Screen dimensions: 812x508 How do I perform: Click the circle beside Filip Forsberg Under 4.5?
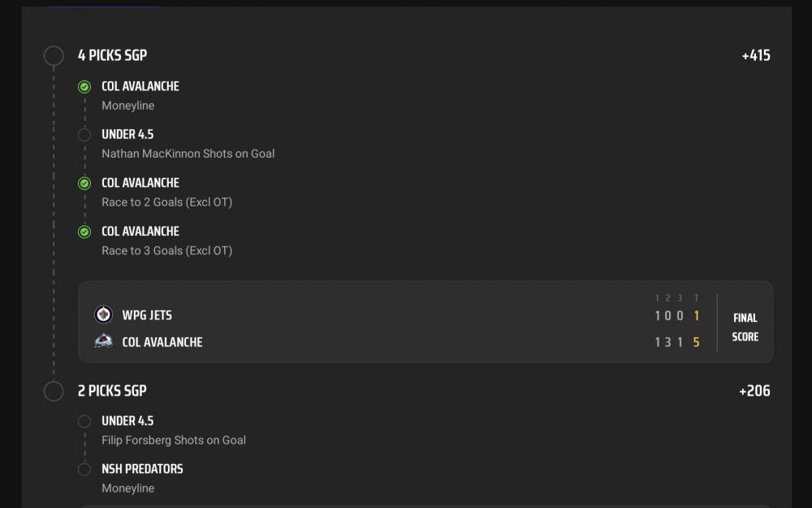(x=84, y=421)
